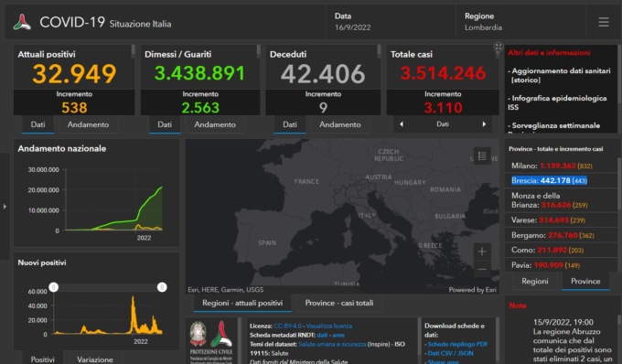Click the Attuali positivi card scrollbar
This screenshot has height=364, width=622.
click(133, 50)
